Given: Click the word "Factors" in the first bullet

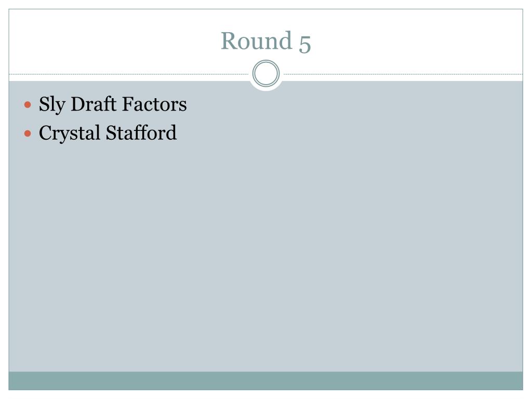Looking at the screenshot, I should pos(154,104).
